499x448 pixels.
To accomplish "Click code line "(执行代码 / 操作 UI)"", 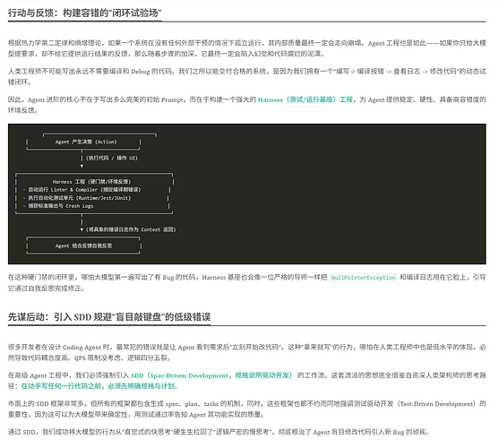I will (x=111, y=158).
